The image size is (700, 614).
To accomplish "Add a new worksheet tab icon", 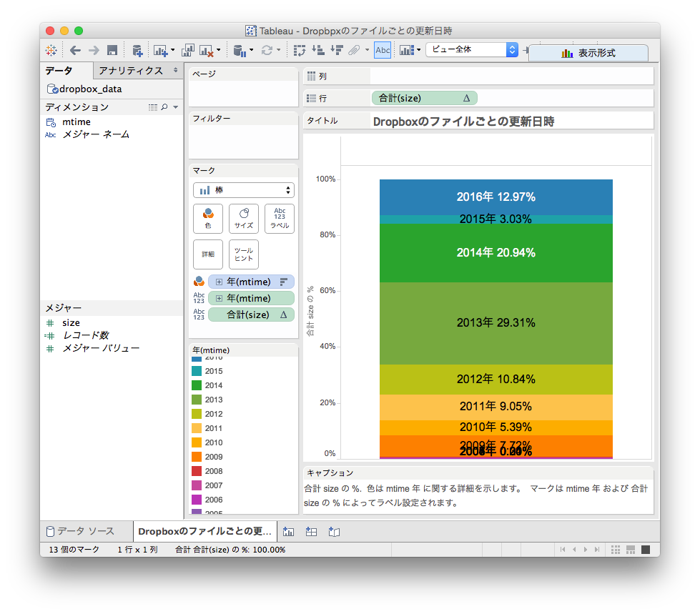I will point(289,532).
